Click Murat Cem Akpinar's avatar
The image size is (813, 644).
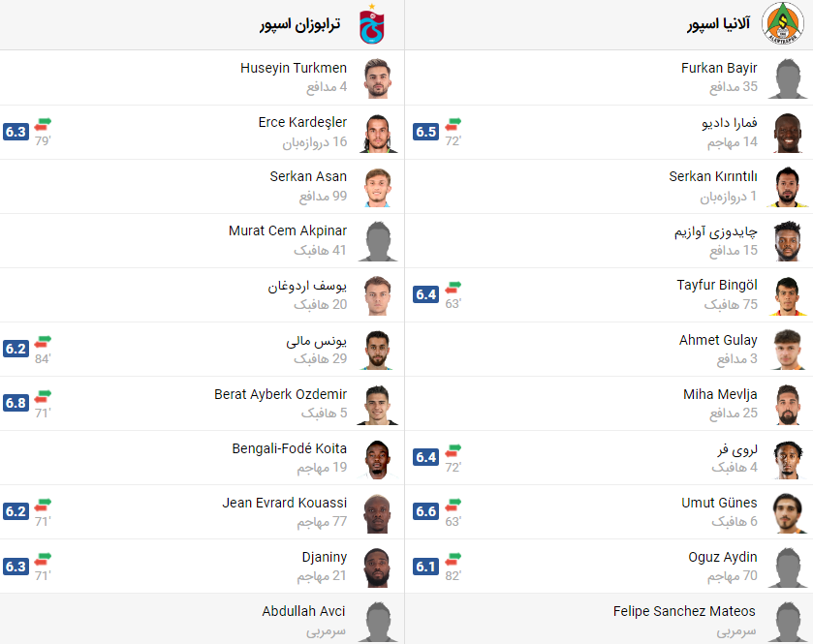pos(378,241)
